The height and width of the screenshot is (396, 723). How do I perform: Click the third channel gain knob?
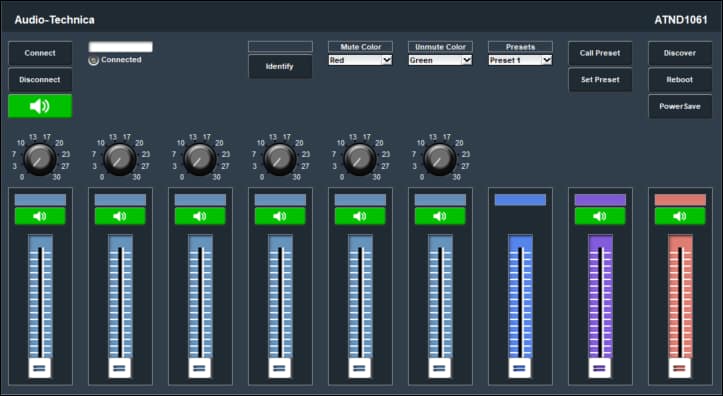pos(200,160)
